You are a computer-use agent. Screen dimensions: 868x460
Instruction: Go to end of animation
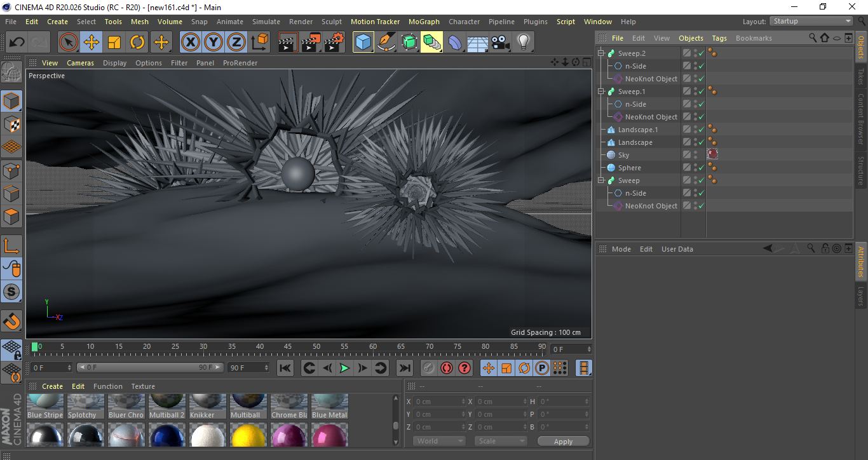point(404,368)
